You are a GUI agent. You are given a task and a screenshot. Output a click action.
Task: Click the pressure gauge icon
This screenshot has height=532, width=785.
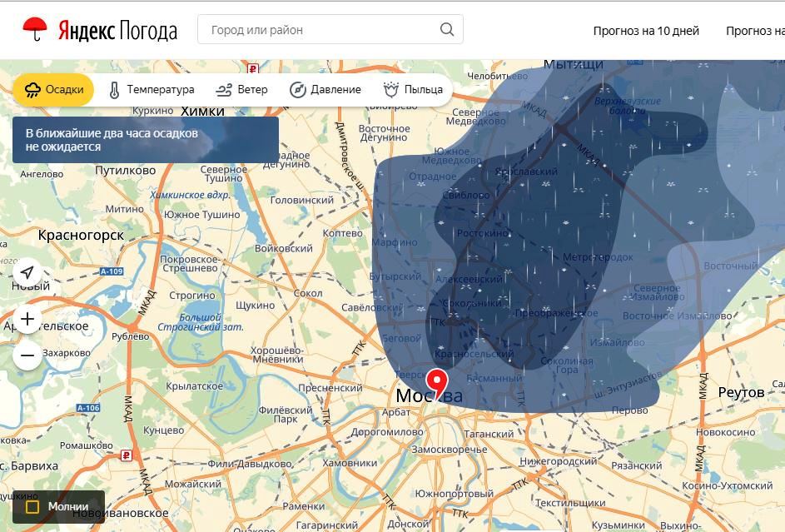click(x=298, y=90)
